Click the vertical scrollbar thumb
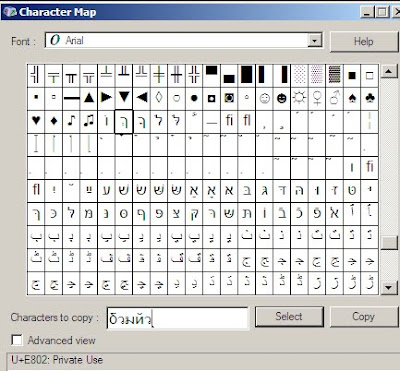The image size is (400, 371). point(389,243)
